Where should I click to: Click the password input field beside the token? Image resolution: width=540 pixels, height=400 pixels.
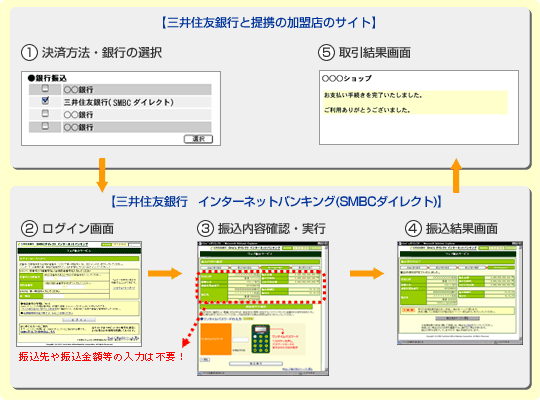point(240,340)
